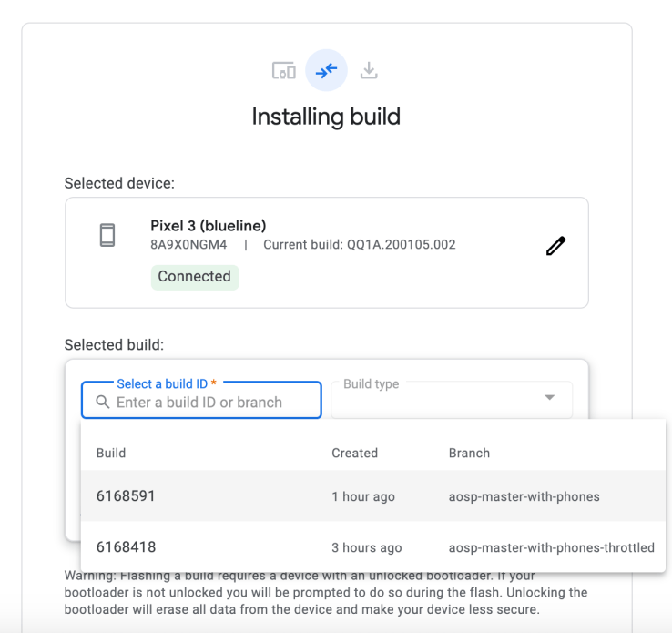Screen dimensions: 672x633
Task: Click the device selection step icon
Action: tap(283, 71)
